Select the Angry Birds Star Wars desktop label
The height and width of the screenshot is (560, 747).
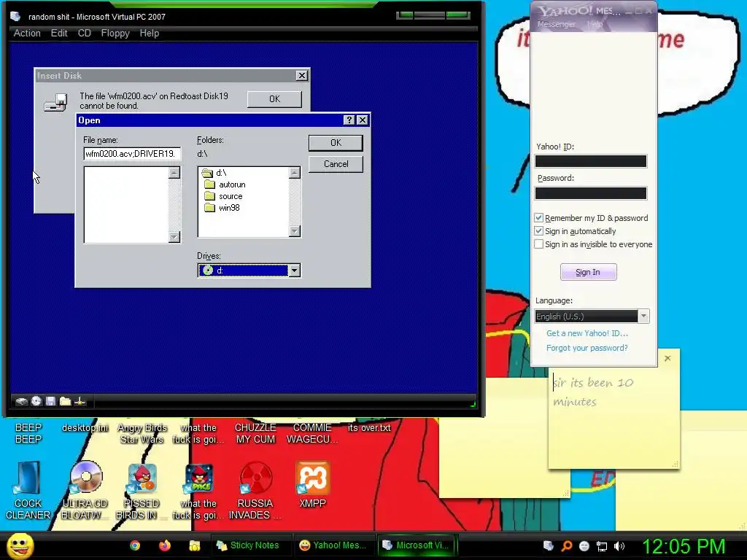142,433
